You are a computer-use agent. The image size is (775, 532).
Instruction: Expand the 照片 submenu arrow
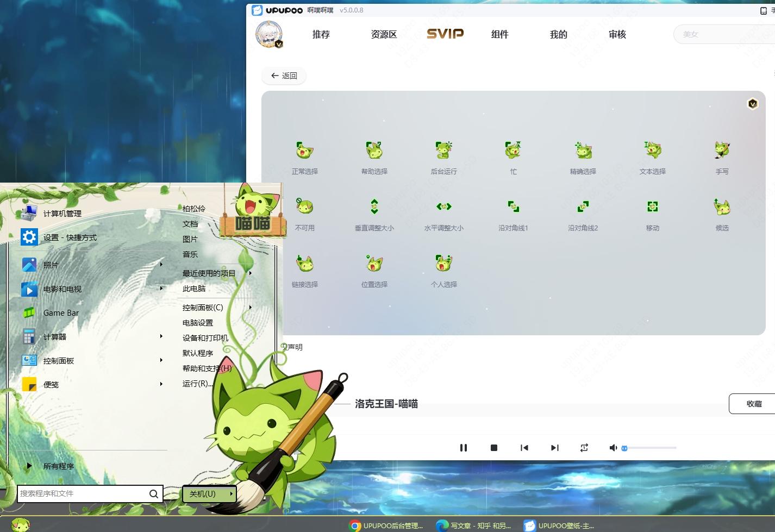[x=161, y=265]
